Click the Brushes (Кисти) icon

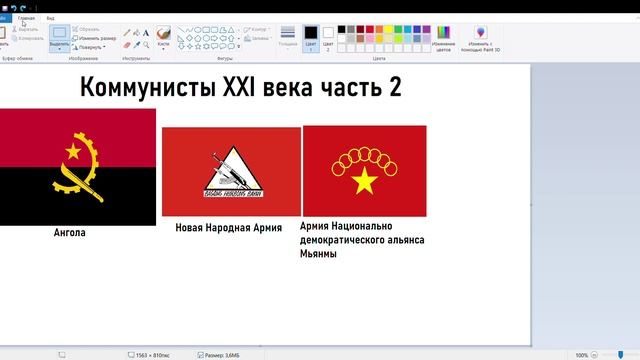tap(163, 33)
